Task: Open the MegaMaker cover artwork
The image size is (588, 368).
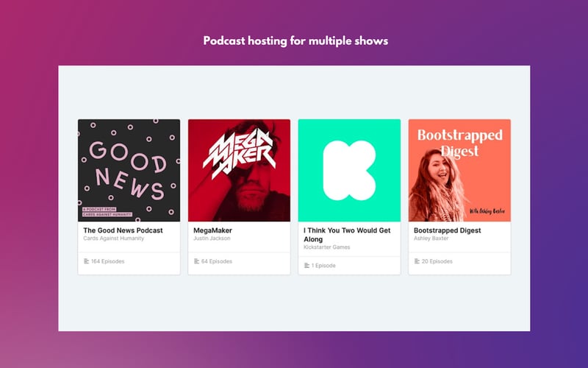Action: 240,171
